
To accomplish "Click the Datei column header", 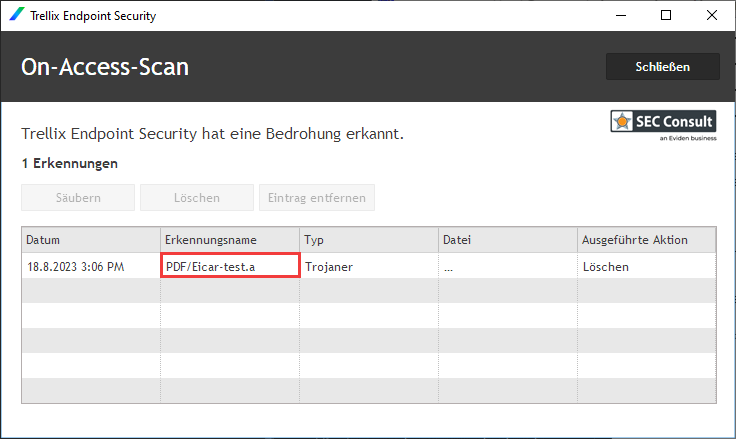I will point(508,240).
